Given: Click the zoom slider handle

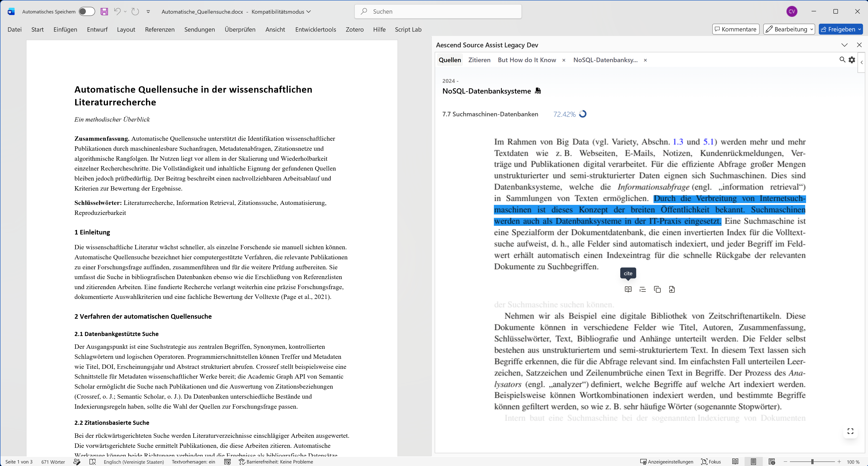Looking at the screenshot, I should coord(812,462).
